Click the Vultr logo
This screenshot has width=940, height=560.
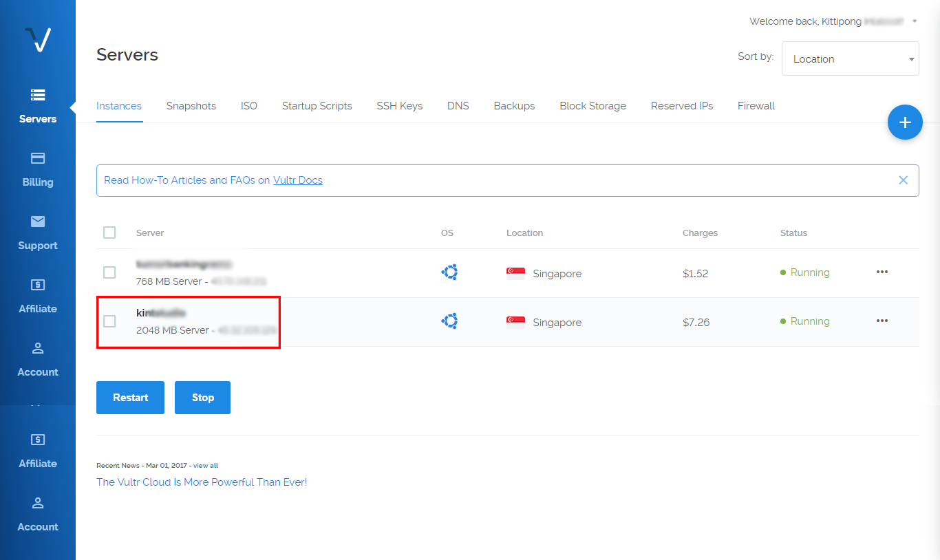38,39
